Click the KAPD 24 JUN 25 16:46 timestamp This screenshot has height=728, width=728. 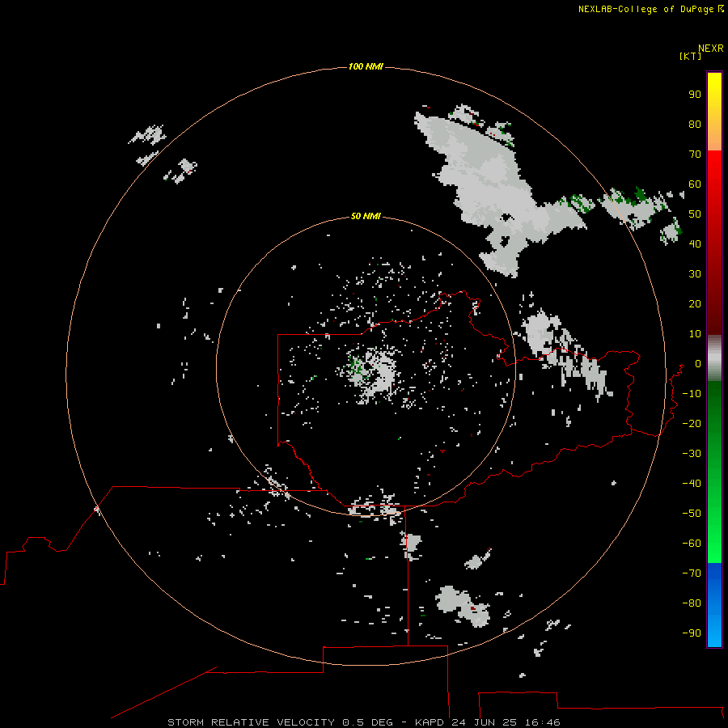(x=488, y=722)
